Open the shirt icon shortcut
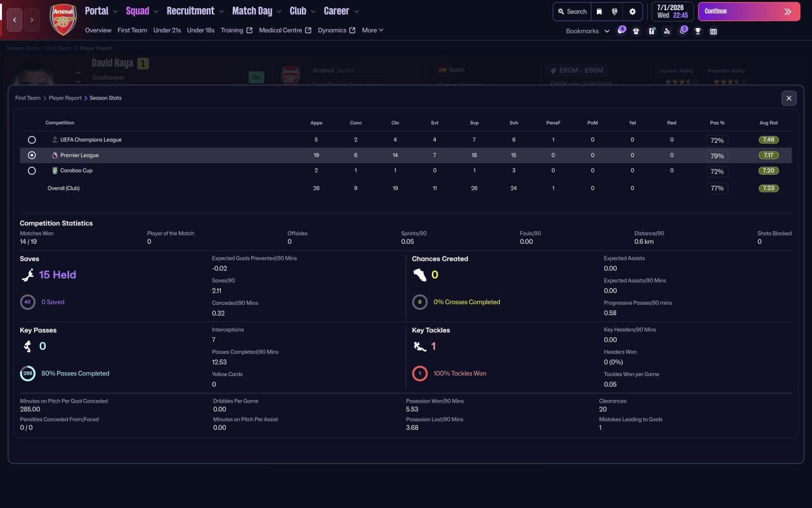Image resolution: width=812 pixels, height=508 pixels. click(x=636, y=31)
